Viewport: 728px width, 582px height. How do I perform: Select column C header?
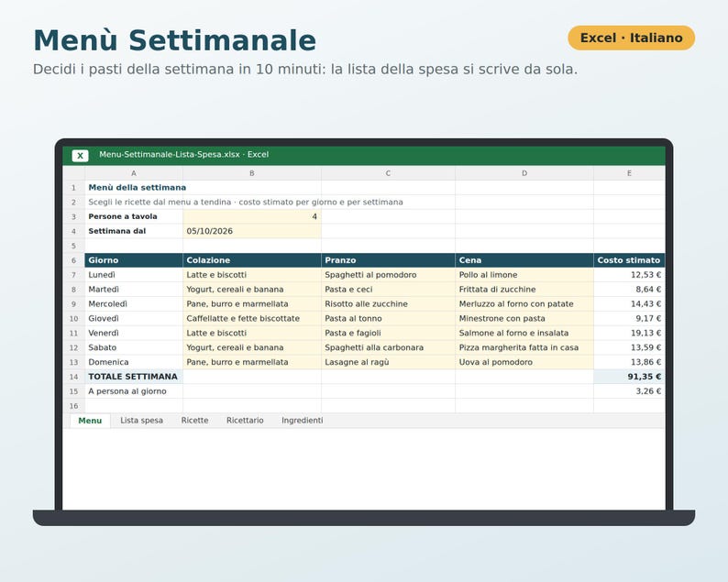click(388, 173)
